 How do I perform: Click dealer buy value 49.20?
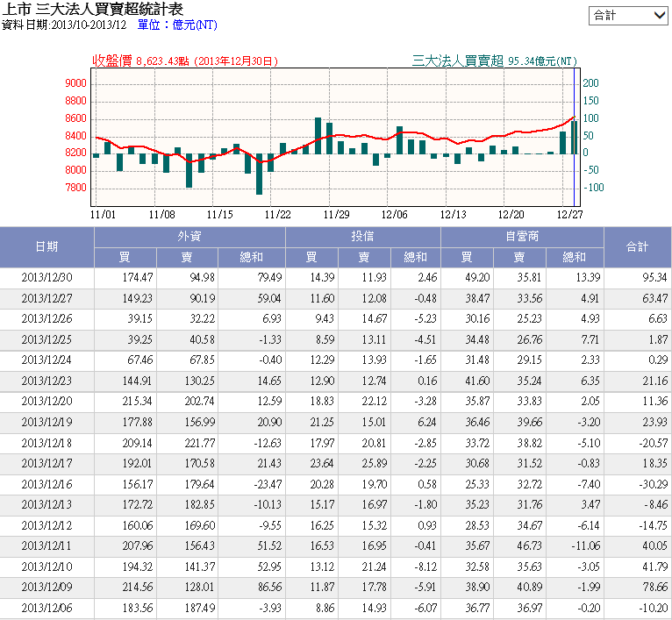477,278
